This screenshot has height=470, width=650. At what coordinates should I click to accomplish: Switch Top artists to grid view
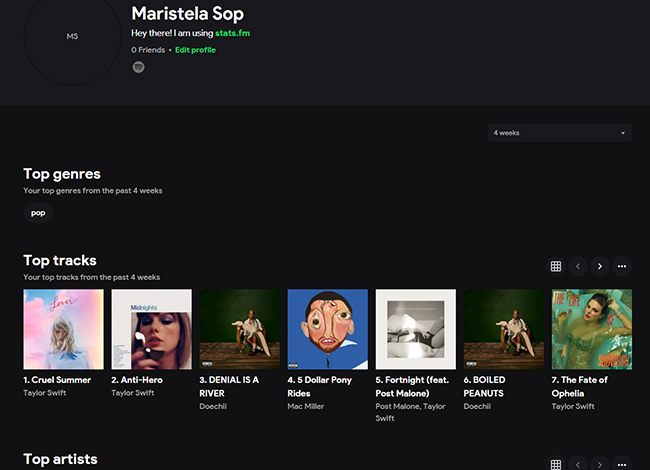point(556,464)
